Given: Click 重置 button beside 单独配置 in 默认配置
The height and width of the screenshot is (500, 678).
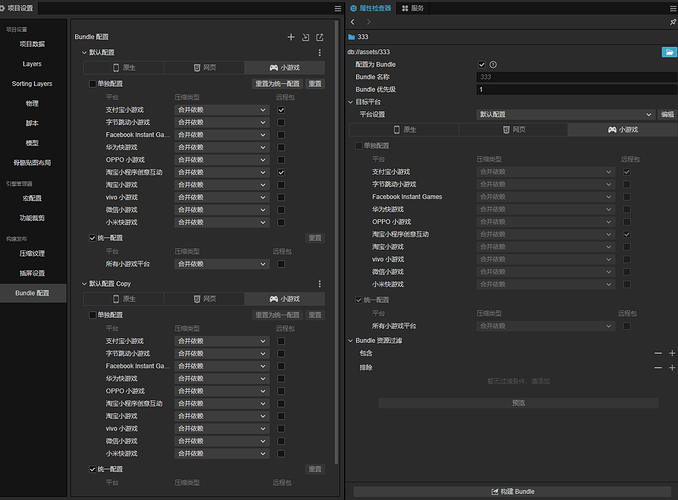Looking at the screenshot, I should tap(315, 84).
